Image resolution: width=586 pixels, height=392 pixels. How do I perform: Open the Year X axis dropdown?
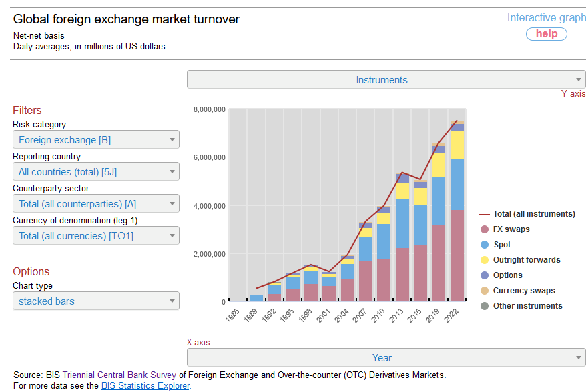pyautogui.click(x=386, y=357)
